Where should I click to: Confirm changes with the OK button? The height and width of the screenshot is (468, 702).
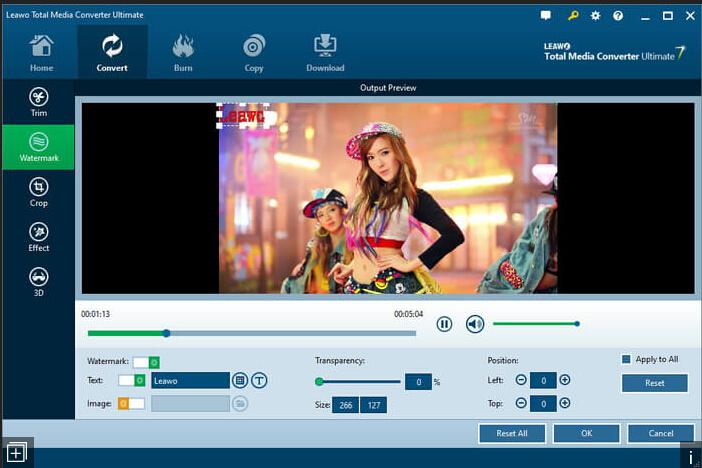(586, 433)
